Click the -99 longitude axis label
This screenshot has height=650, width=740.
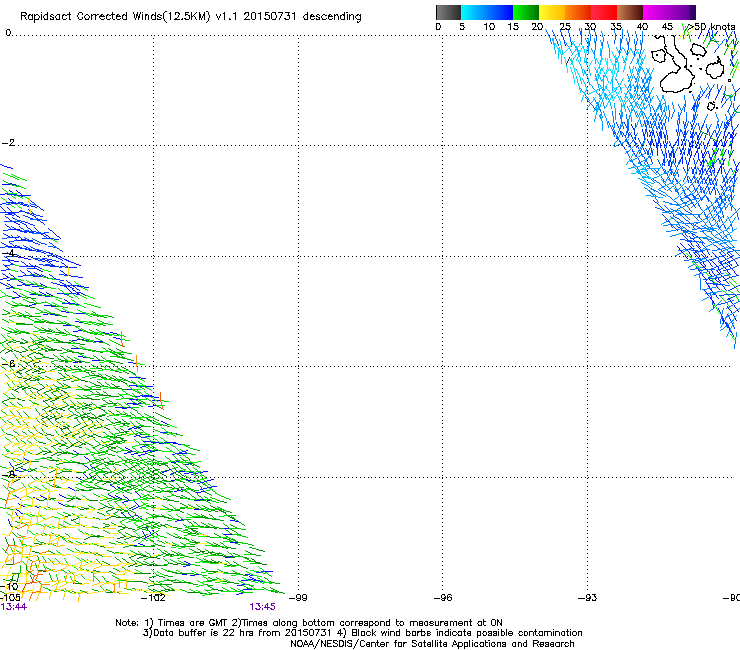pos(298,598)
